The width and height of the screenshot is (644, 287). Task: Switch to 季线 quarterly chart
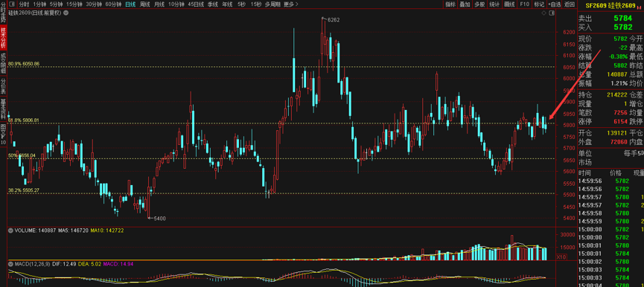click(x=212, y=4)
